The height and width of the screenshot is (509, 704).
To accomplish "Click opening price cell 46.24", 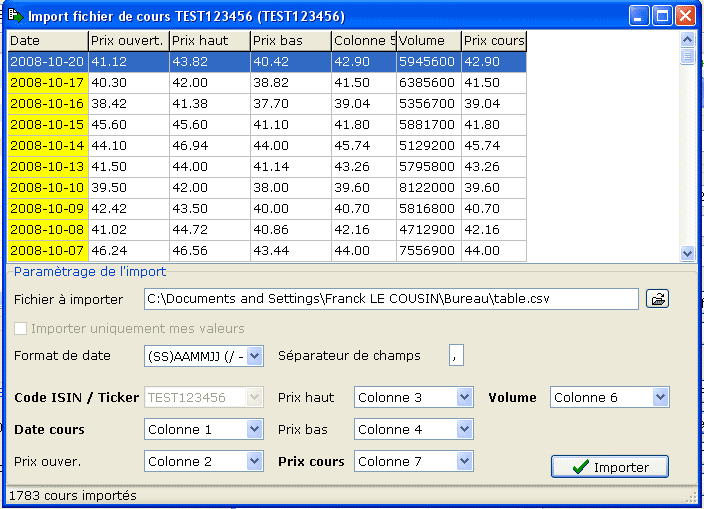I will (129, 251).
